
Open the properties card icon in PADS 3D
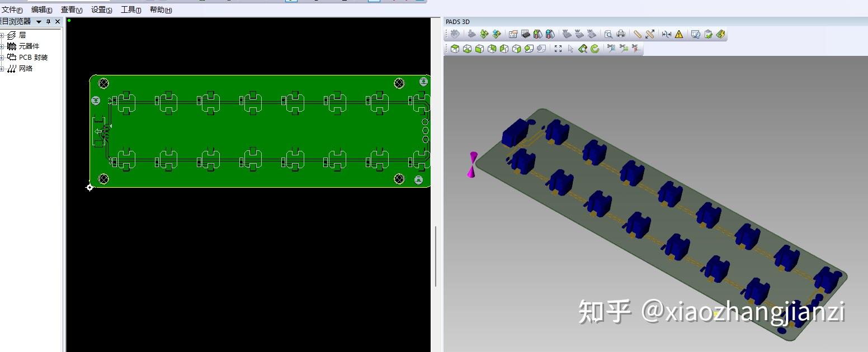[513, 34]
